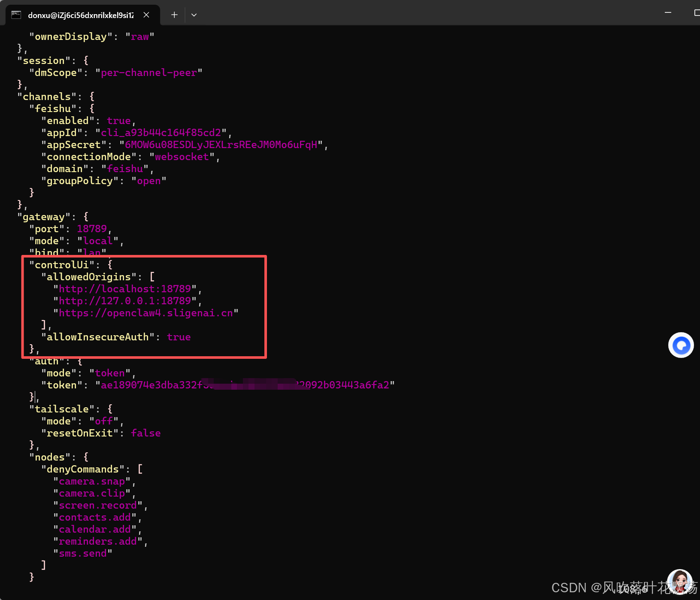Click the "enabled": true line
This screenshot has width=700, height=600.
[88, 121]
